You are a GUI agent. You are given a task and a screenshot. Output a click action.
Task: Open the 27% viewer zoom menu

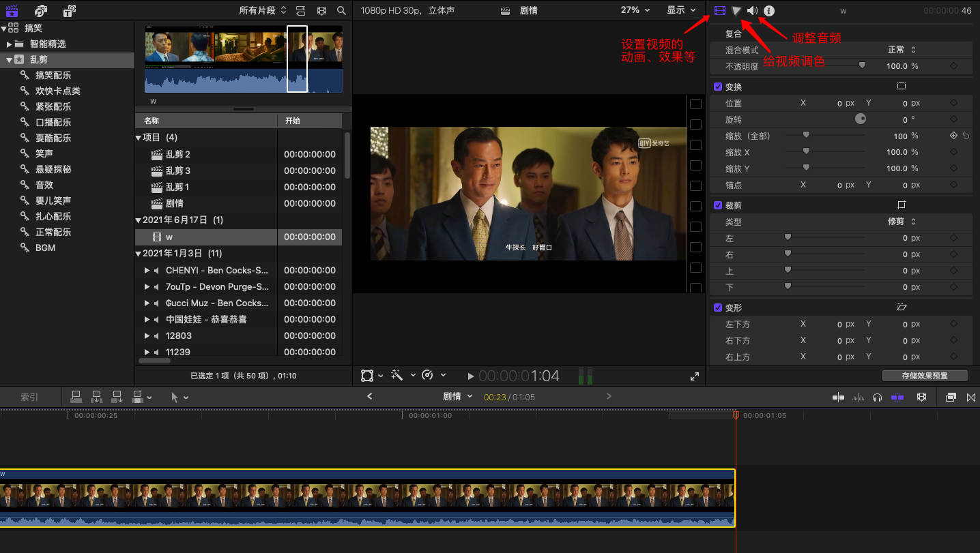635,10
